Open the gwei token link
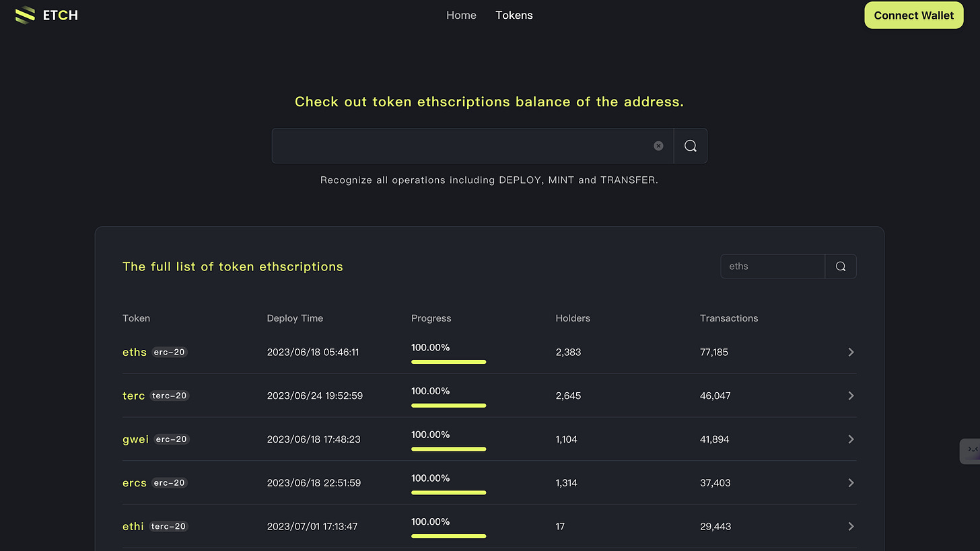The image size is (980, 551). tap(135, 439)
